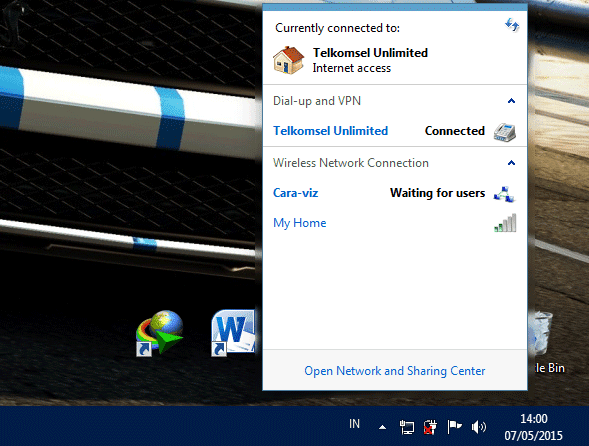
Task: Click the power plug tray icon
Action: (x=430, y=427)
